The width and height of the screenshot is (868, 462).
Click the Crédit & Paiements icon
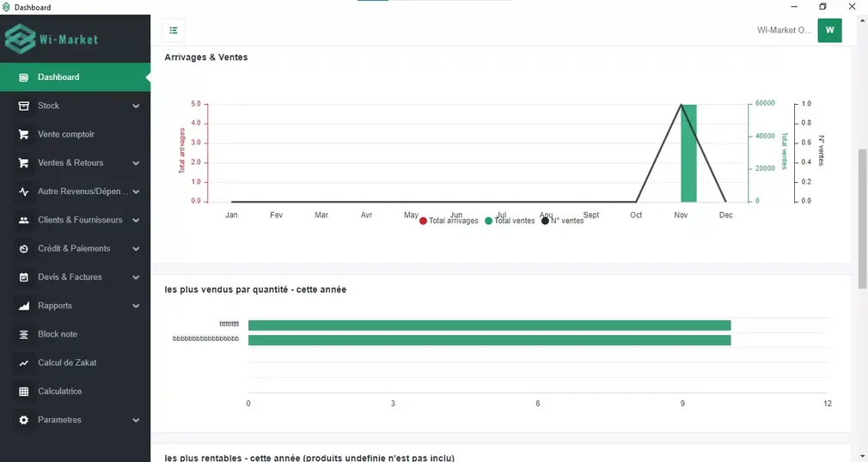tap(23, 249)
